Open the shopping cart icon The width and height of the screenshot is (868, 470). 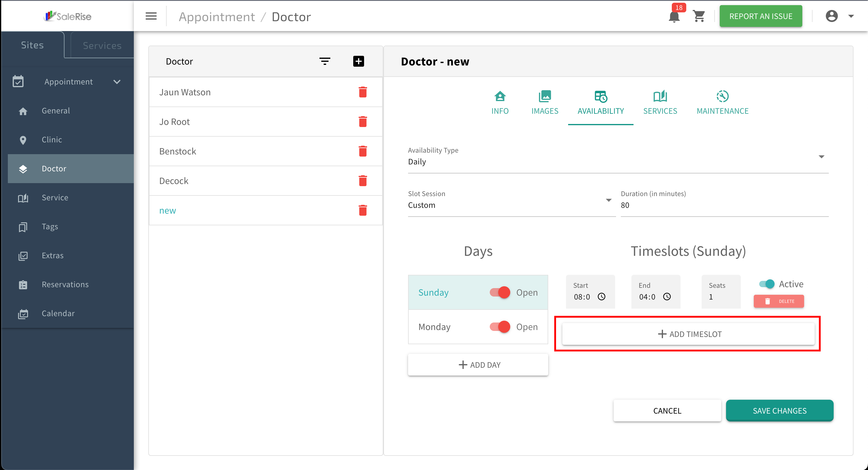699,16
